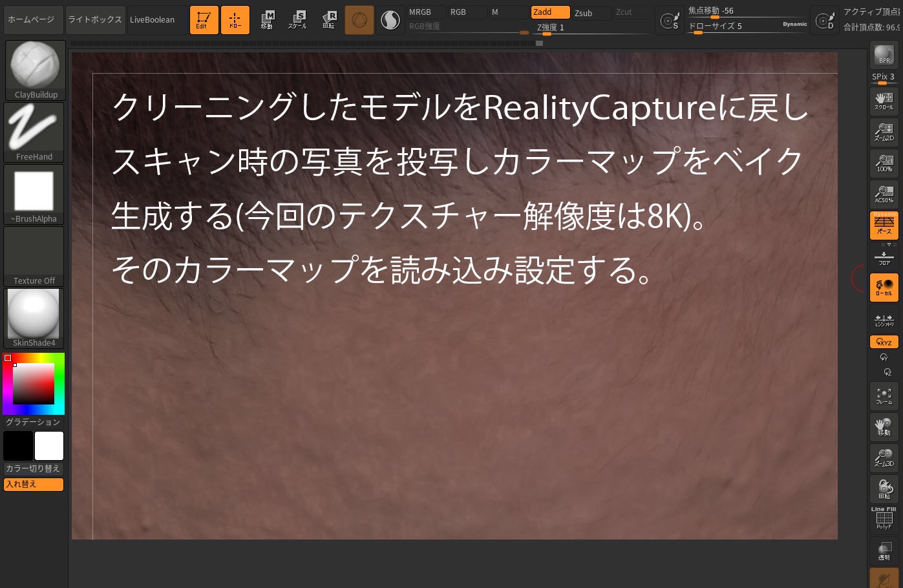Toggle Lシンメトリ local symmetry

pos(884,320)
